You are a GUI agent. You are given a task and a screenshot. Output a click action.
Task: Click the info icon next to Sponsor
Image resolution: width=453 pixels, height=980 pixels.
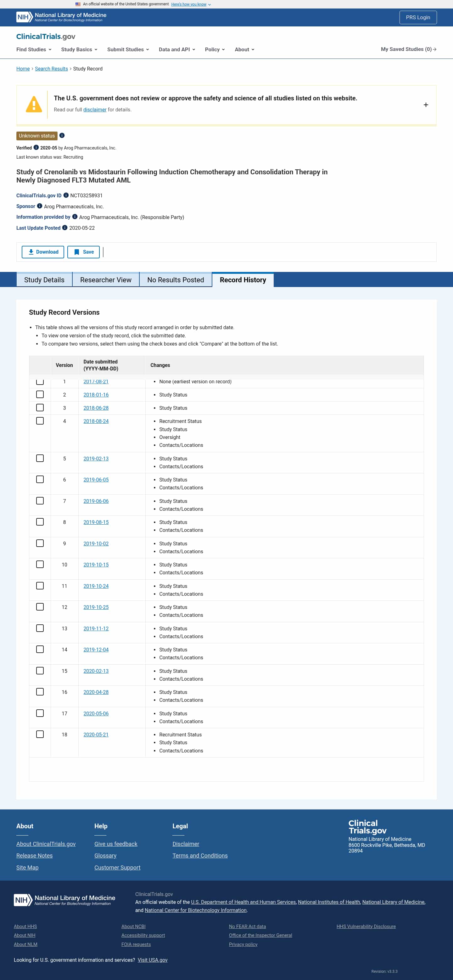(x=40, y=206)
